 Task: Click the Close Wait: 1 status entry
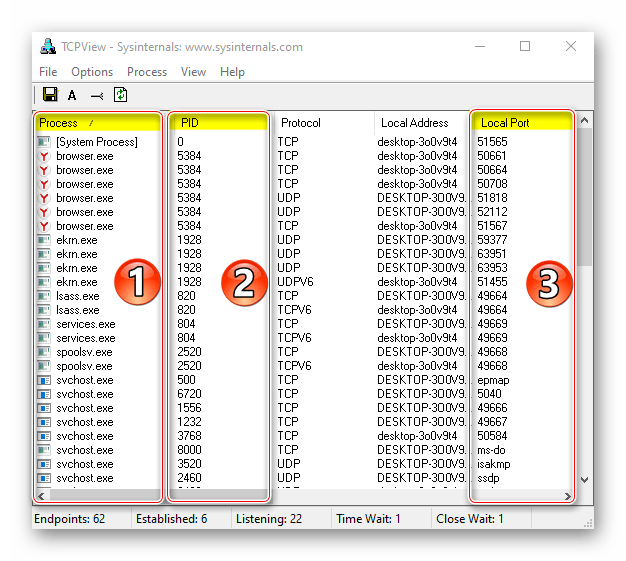click(x=470, y=519)
